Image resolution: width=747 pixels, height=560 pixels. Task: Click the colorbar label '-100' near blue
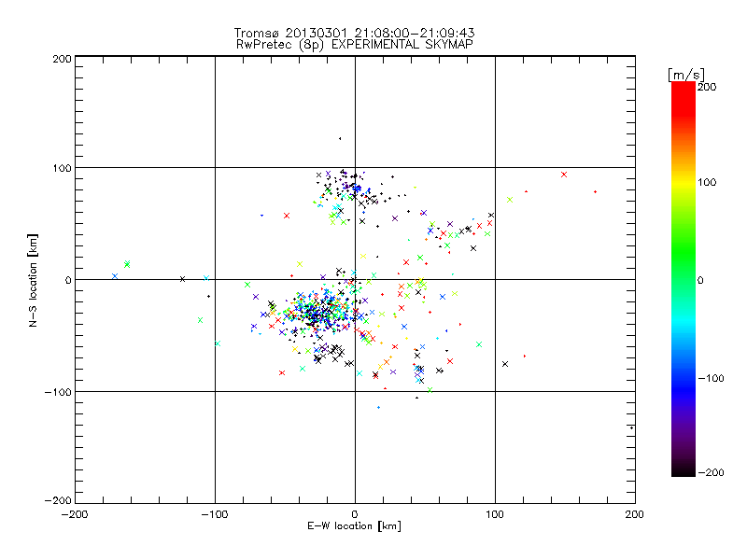pos(711,379)
